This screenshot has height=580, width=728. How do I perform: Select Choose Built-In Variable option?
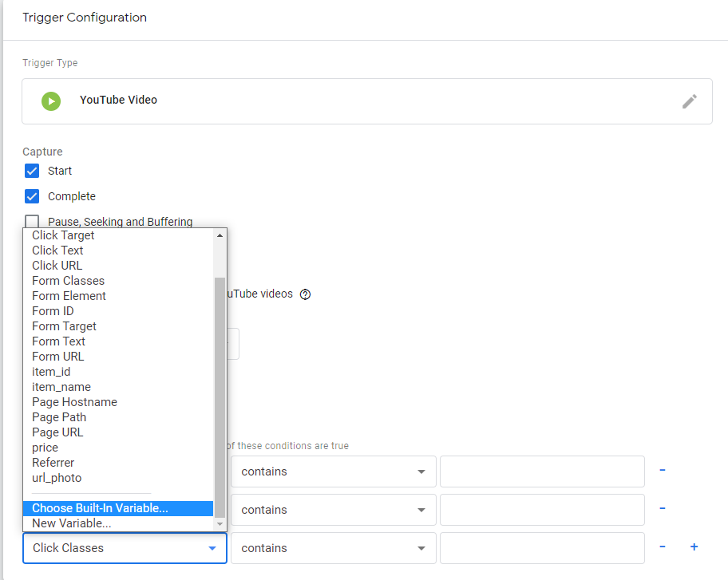click(118, 508)
